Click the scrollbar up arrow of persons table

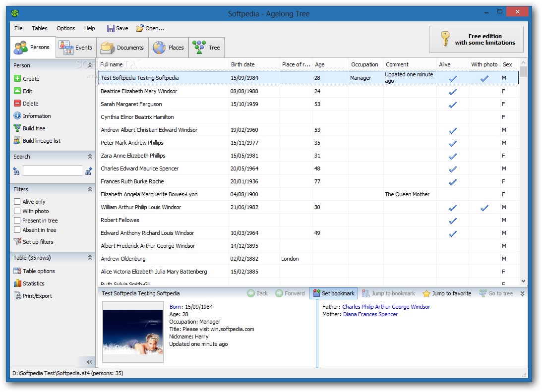pos(523,62)
